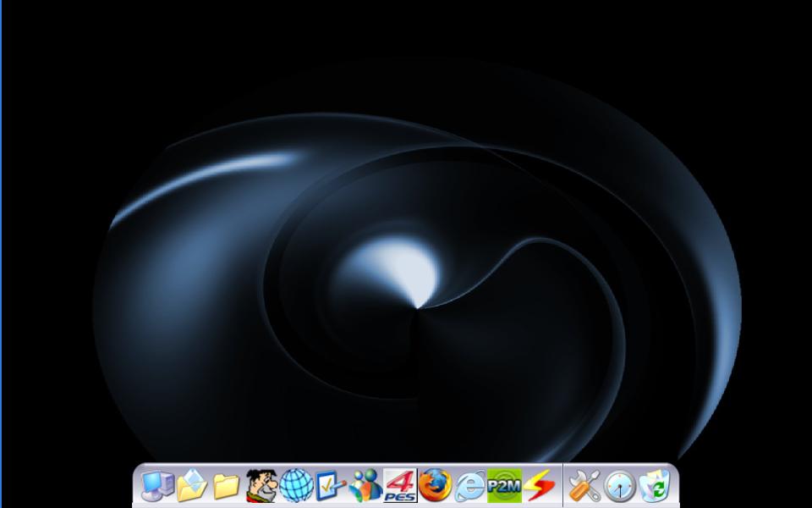Click the checklist tablet icon in dock
812x508 pixels.
click(x=331, y=486)
